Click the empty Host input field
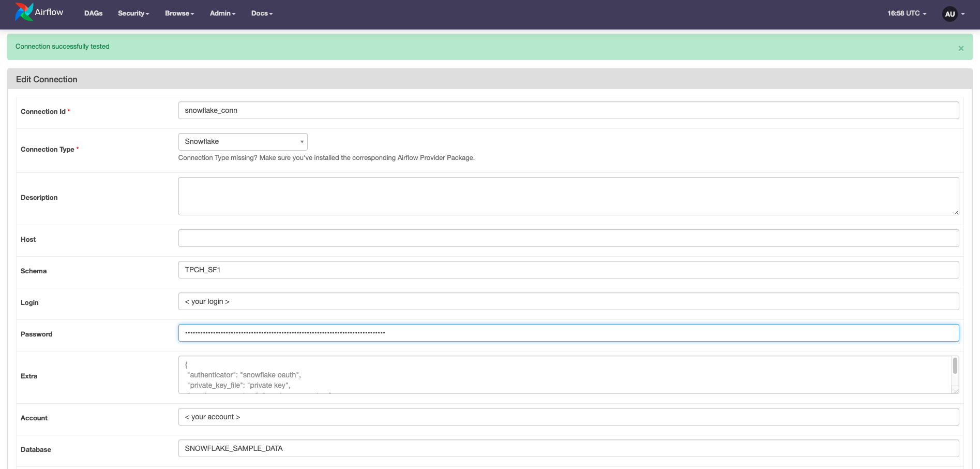The width and height of the screenshot is (980, 469). [568, 238]
